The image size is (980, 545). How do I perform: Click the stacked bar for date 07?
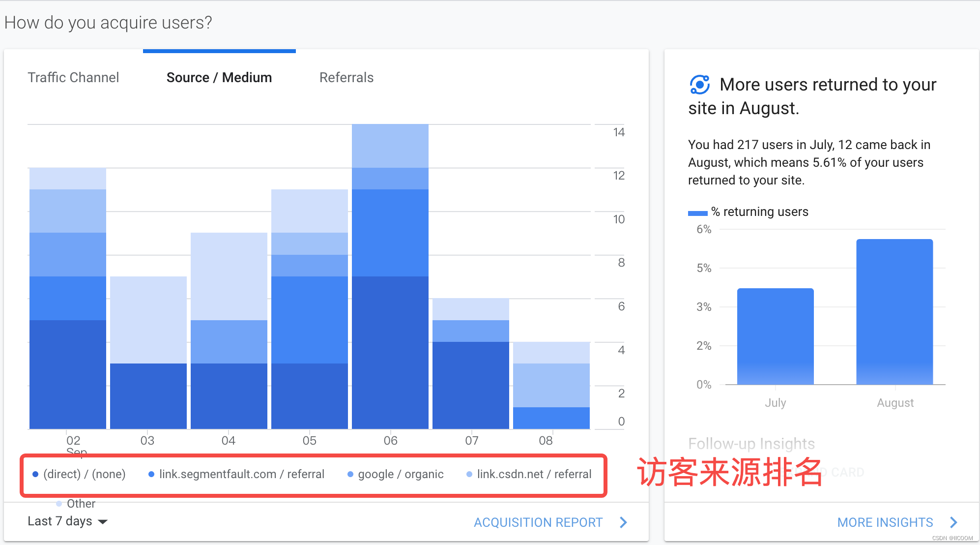pos(471,363)
